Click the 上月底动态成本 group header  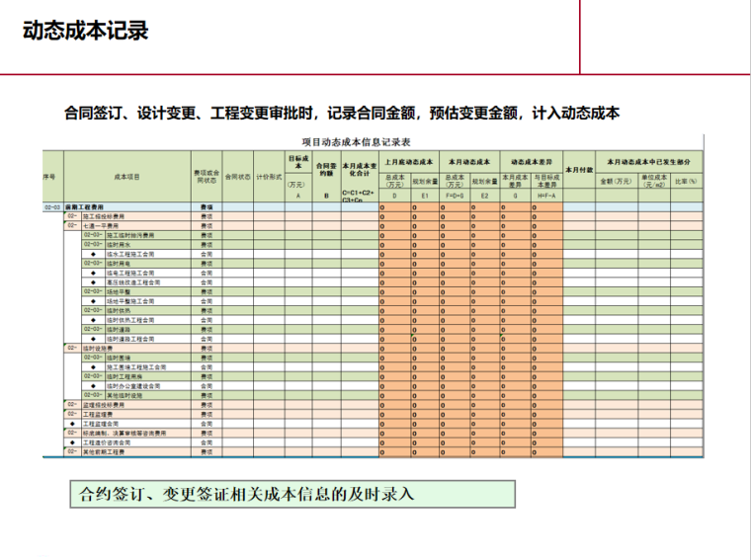point(409,160)
